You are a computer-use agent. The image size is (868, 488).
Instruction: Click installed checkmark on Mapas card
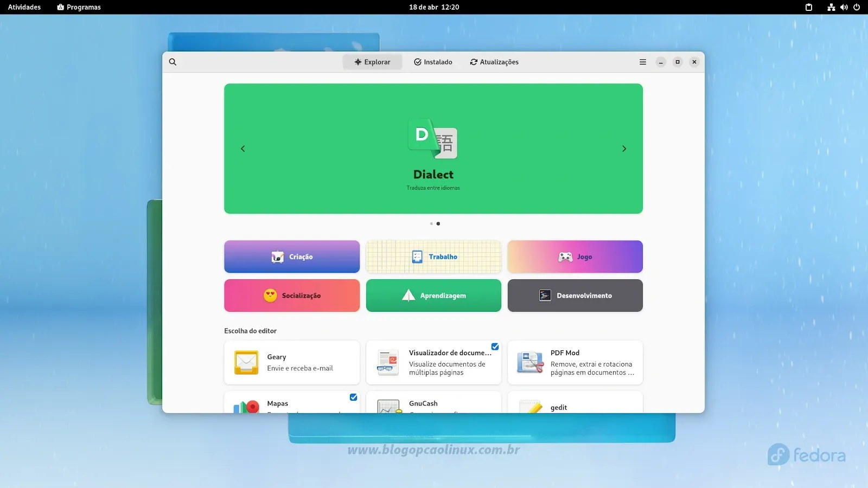pyautogui.click(x=353, y=397)
